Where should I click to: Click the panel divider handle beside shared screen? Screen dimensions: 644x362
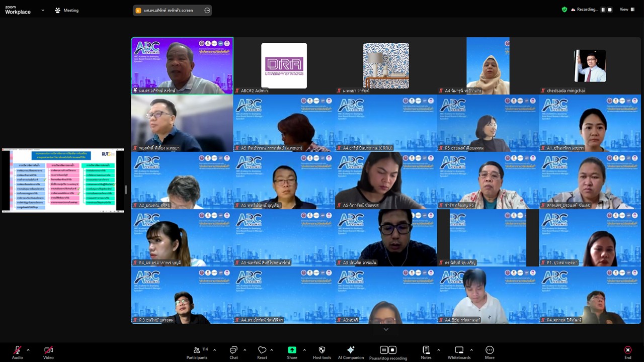coord(126,190)
